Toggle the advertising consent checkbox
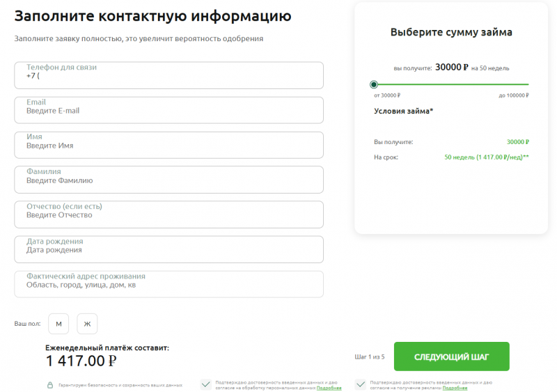Viewport: 557px width, 392px height. [361, 384]
